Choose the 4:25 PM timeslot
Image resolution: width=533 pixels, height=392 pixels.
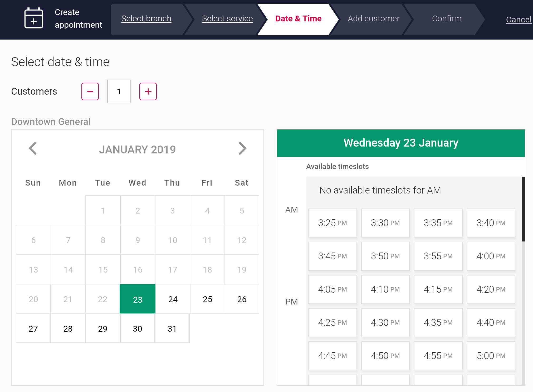(332, 323)
